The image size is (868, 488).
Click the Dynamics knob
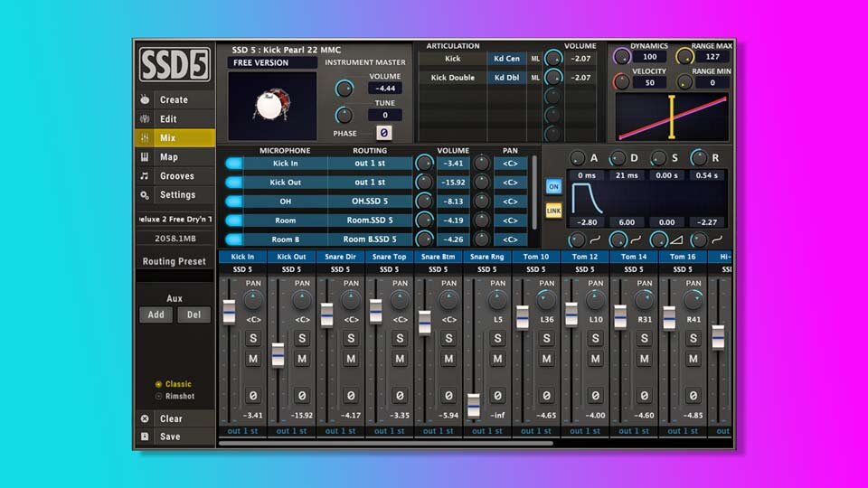tap(621, 56)
